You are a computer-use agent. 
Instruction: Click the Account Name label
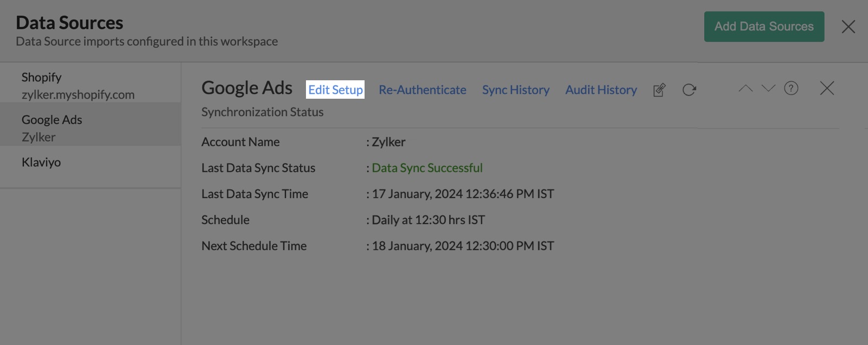click(240, 142)
